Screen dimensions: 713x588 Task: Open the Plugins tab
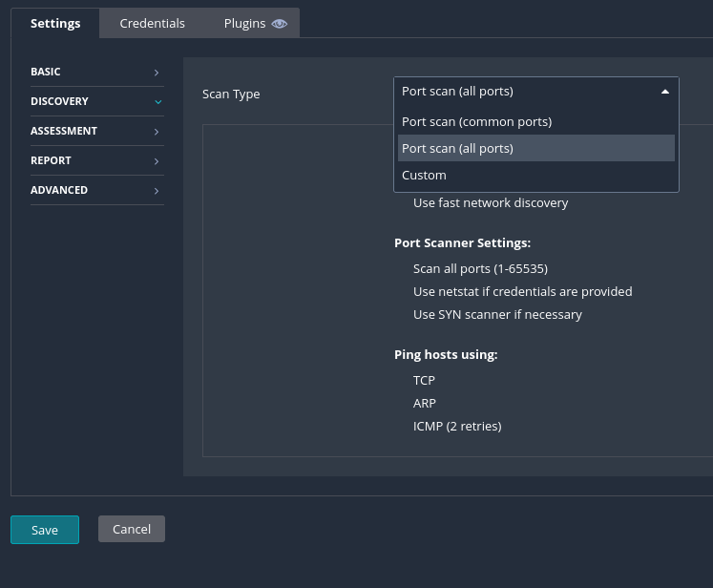[x=244, y=23]
